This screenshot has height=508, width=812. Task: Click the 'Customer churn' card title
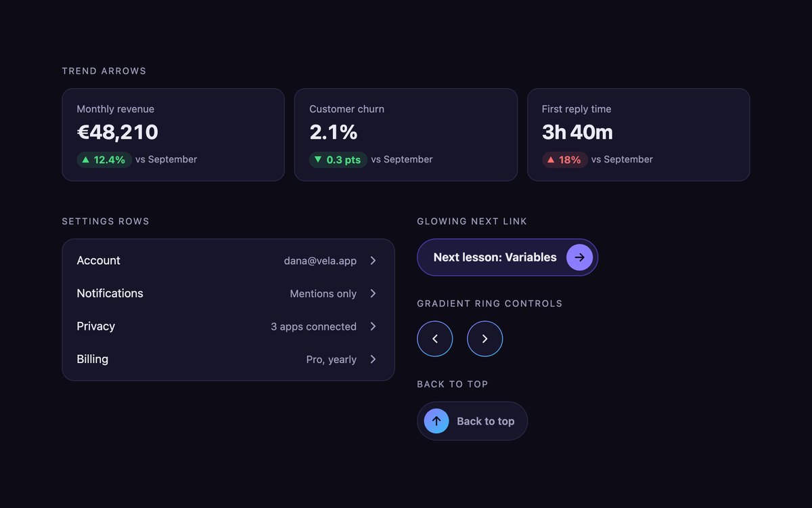[346, 109]
